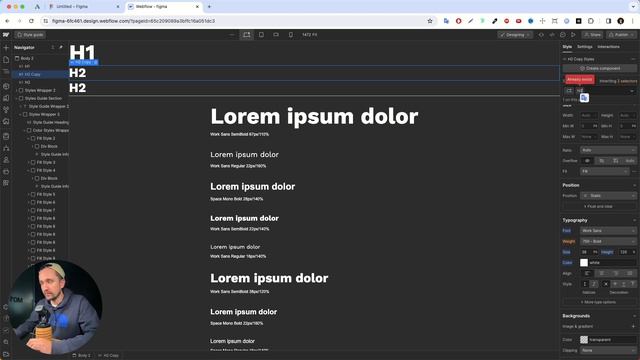Viewport: 640px width, 360px height.
Task: Expand Styles Wrapper 2 in Navigator
Action: (17, 90)
